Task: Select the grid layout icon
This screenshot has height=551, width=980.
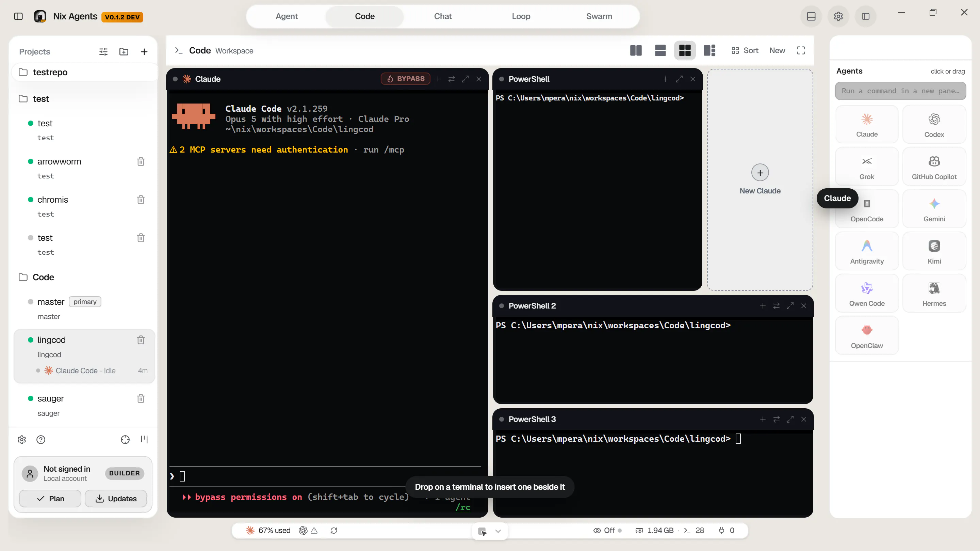Action: [685, 51]
